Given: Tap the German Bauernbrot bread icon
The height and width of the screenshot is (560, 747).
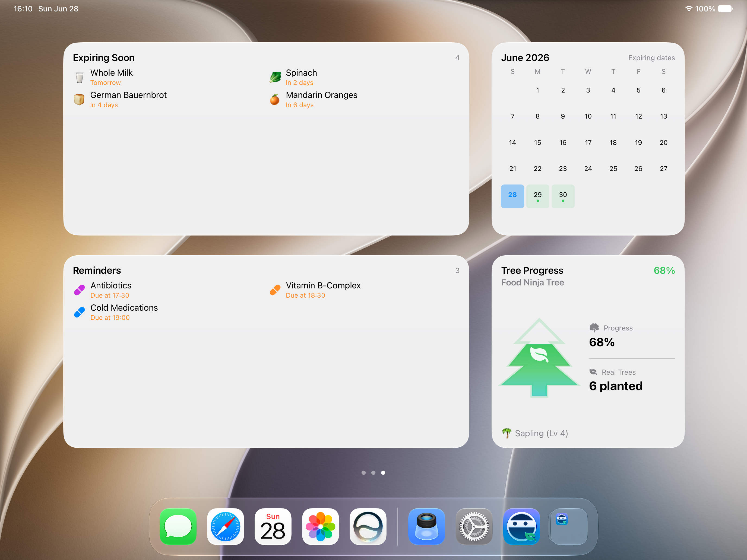Looking at the screenshot, I should (x=79, y=100).
